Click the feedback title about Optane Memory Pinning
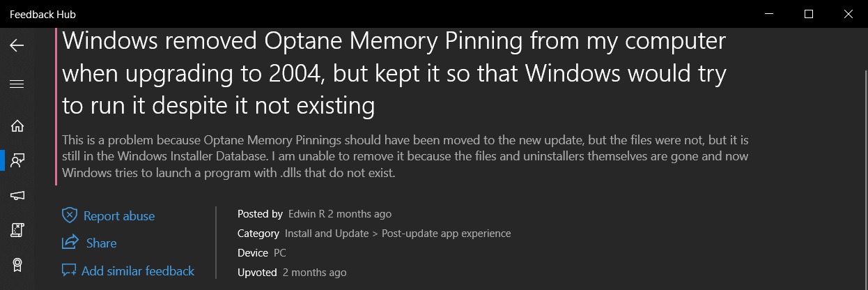The image size is (868, 290). 394,73
